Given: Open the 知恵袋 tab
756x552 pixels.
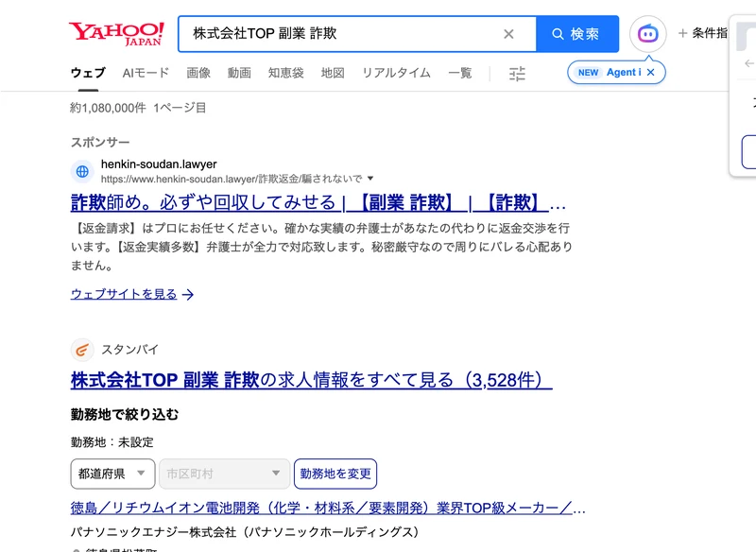Looking at the screenshot, I should [286, 73].
